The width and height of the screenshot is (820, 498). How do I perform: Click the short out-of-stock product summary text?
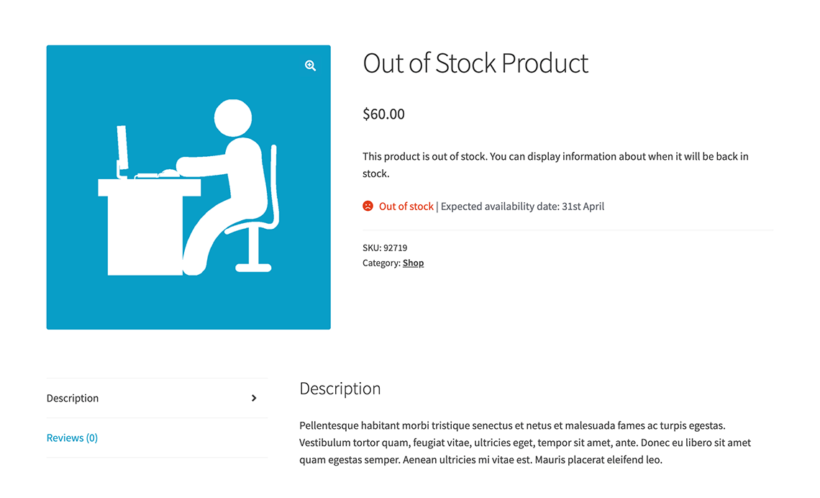coord(555,164)
